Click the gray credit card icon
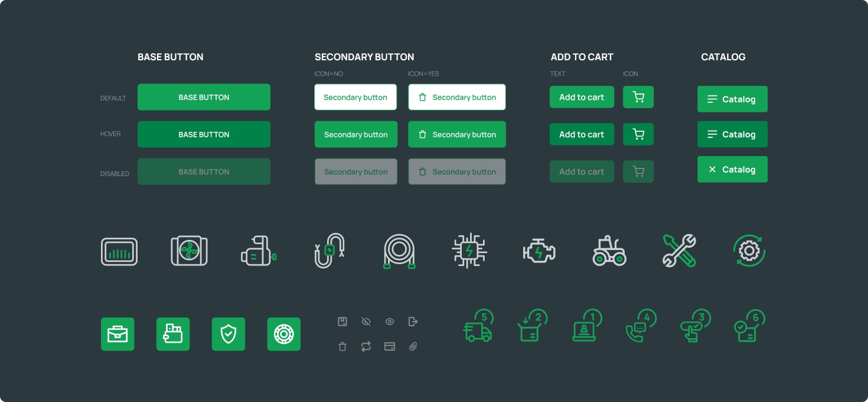 click(390, 346)
